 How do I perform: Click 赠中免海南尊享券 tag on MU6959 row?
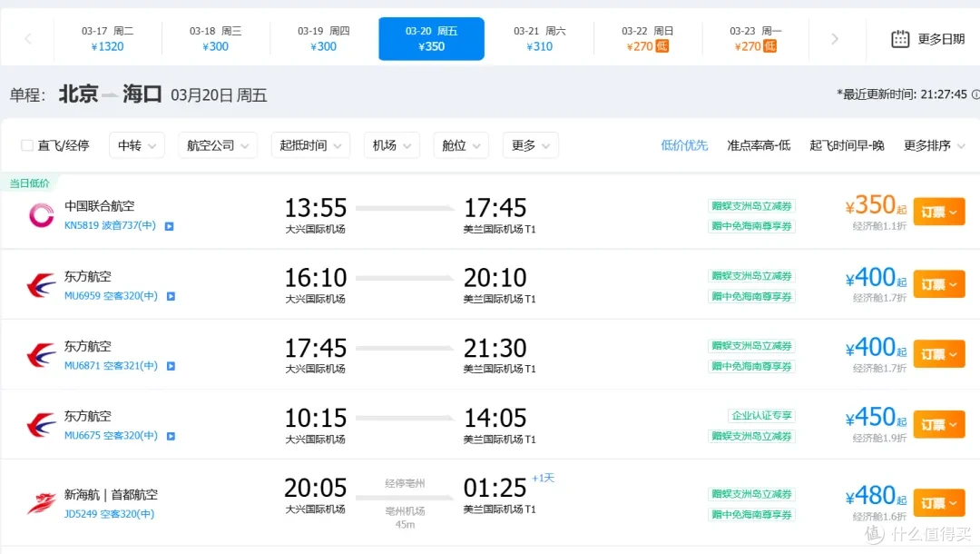752,296
